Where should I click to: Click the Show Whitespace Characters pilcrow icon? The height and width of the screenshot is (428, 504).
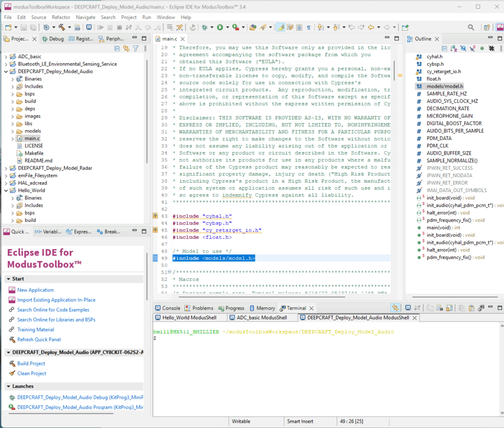coord(309,27)
